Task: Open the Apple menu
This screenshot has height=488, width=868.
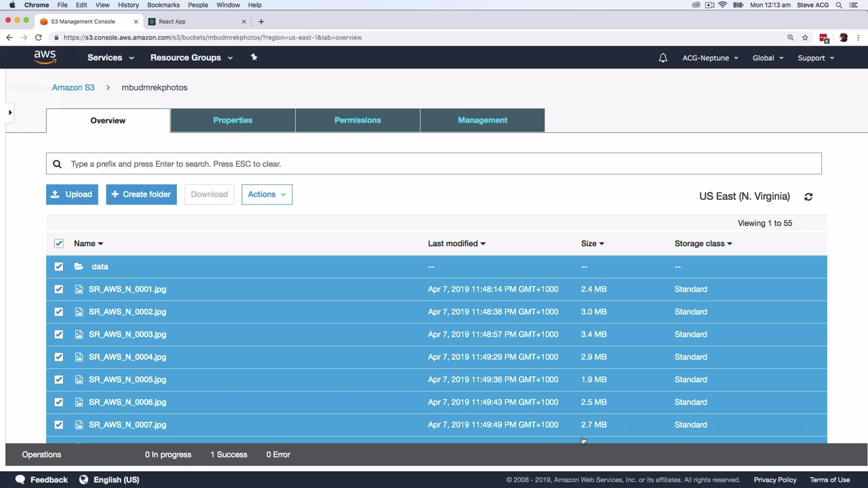Action: click(x=12, y=5)
